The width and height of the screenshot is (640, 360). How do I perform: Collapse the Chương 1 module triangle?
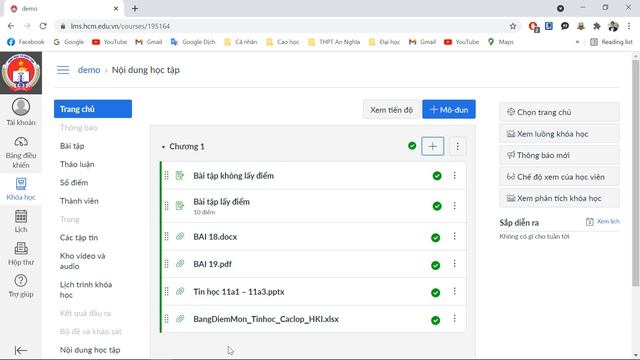pos(163,147)
